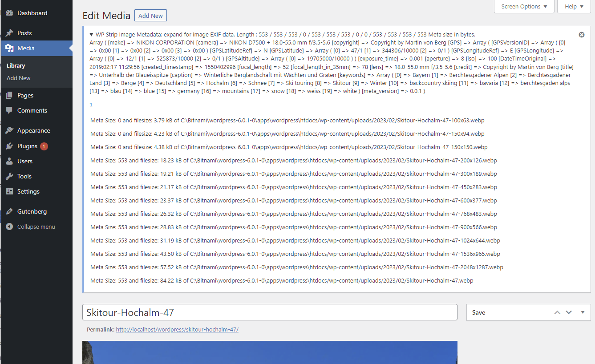Click the Posts pushpin icon
This screenshot has width=595, height=364.
pyautogui.click(x=9, y=33)
